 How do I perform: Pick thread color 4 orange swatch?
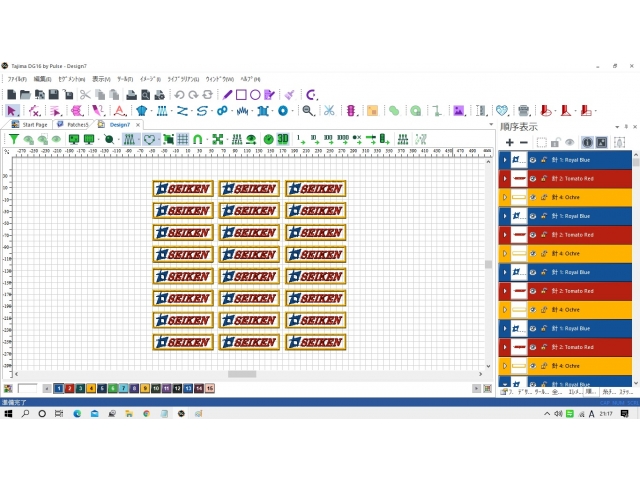pyautogui.click(x=91, y=388)
